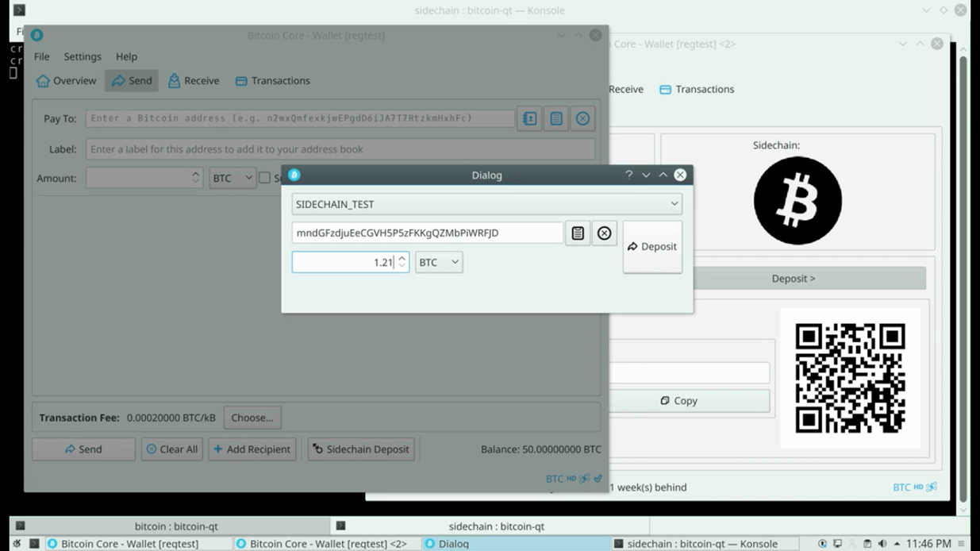Click the Dialog title bar Bitcoin icon
The width and height of the screenshot is (980, 551).
294,175
